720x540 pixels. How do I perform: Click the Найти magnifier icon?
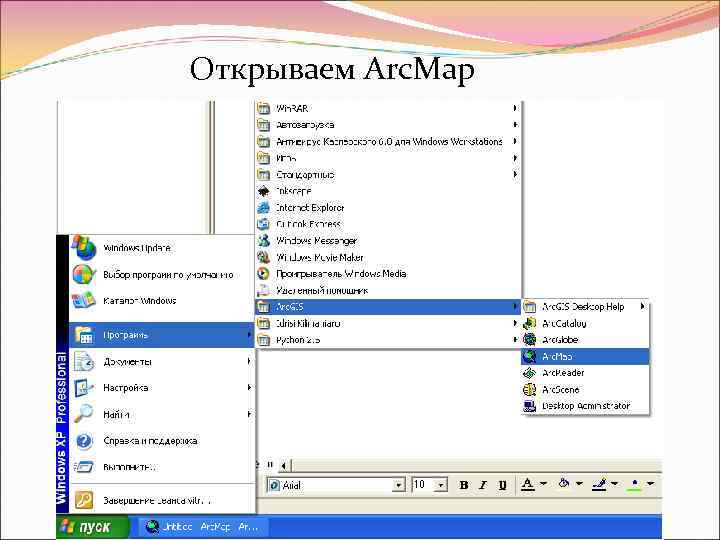[84, 414]
